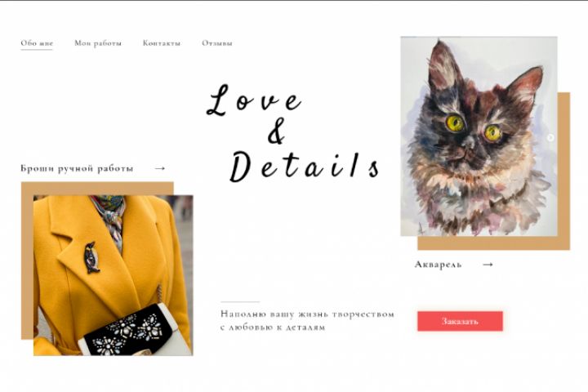Open the Контакты page
The image size is (588, 392).
tap(162, 43)
